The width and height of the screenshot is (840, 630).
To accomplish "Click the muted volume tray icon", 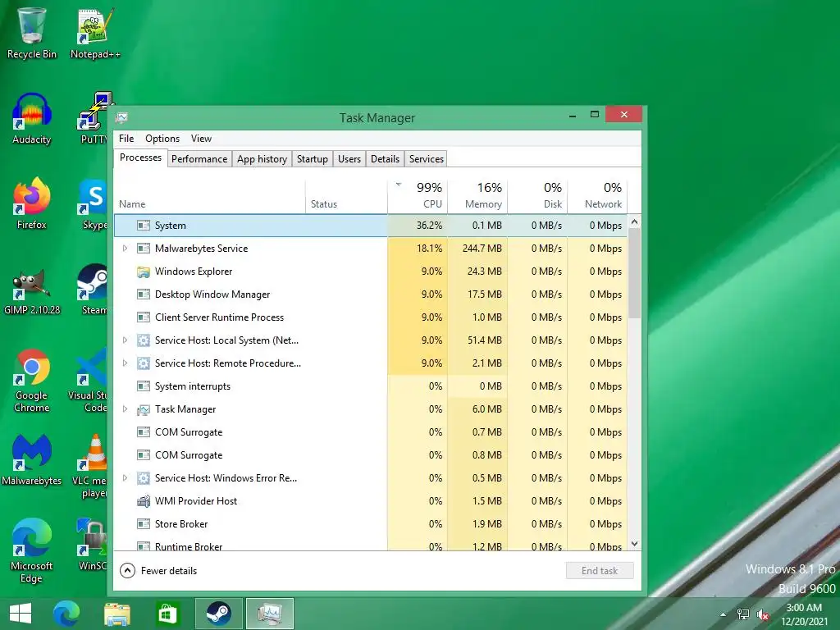I will tap(763, 614).
